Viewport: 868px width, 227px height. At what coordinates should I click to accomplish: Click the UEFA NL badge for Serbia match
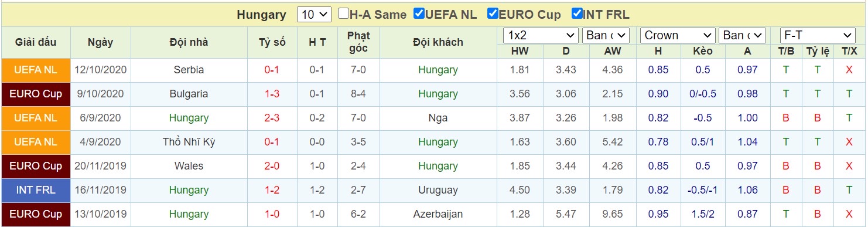pyautogui.click(x=36, y=70)
